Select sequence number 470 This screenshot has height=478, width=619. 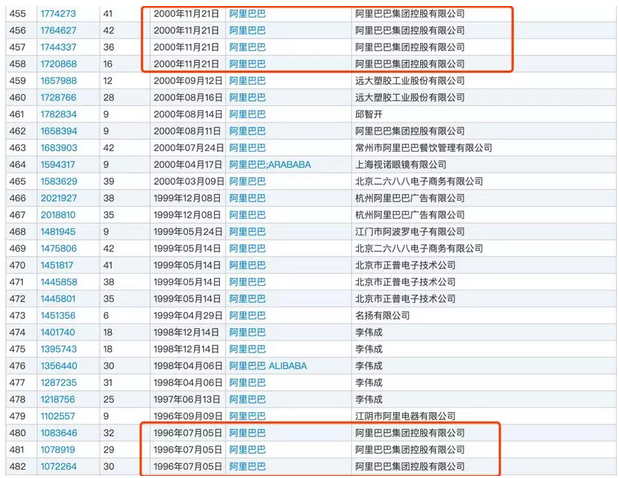[17, 265]
